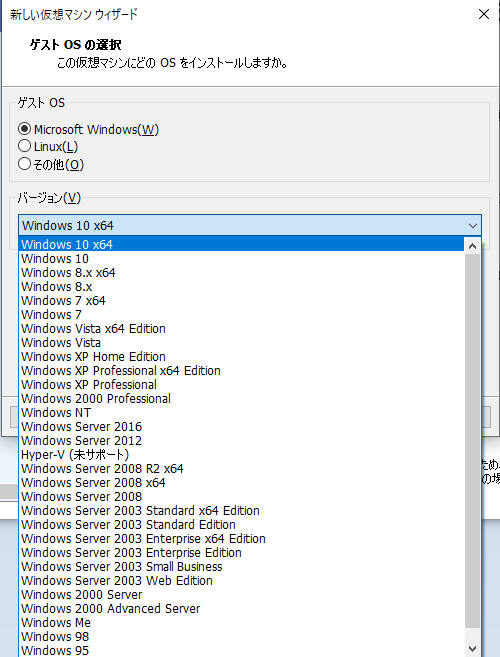Select Server 2003 Enterprise x64 Edition
The image size is (500, 657).
coord(242,538)
